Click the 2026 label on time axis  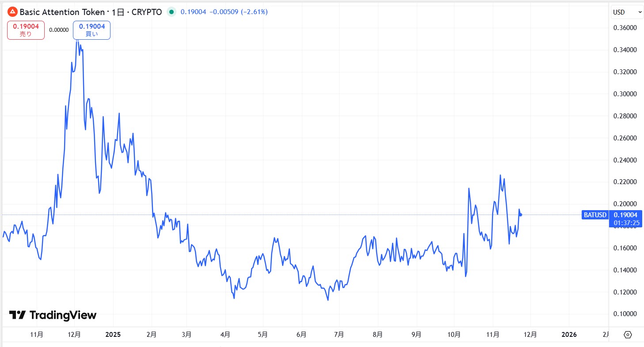[568, 335]
